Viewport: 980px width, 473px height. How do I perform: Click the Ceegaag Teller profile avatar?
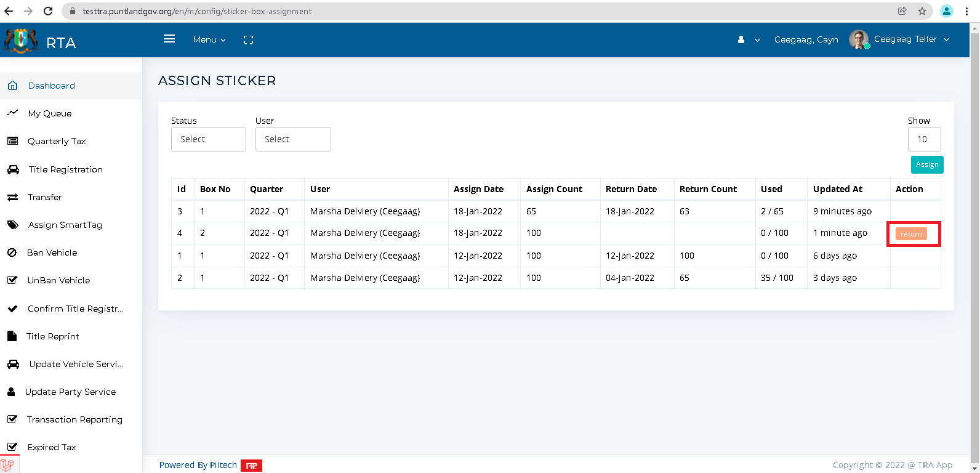point(859,39)
